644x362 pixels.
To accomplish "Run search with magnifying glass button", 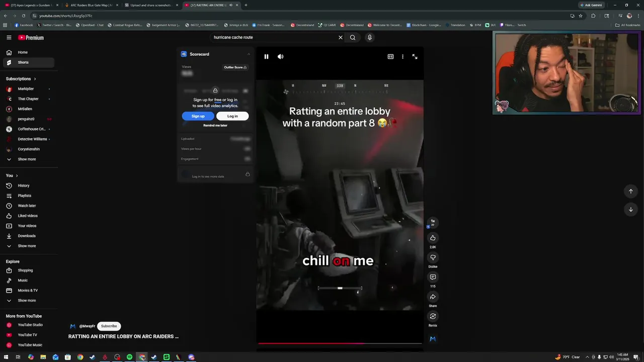I will (353, 37).
